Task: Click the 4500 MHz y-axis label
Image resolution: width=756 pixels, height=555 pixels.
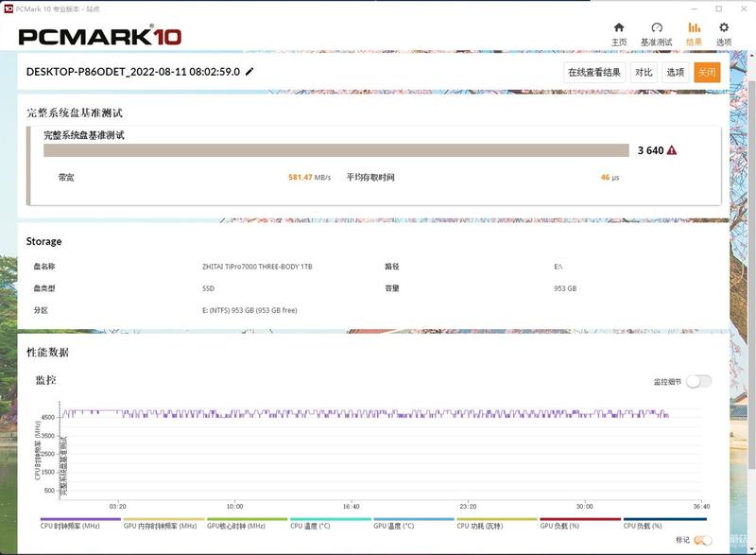Action: [x=48, y=417]
